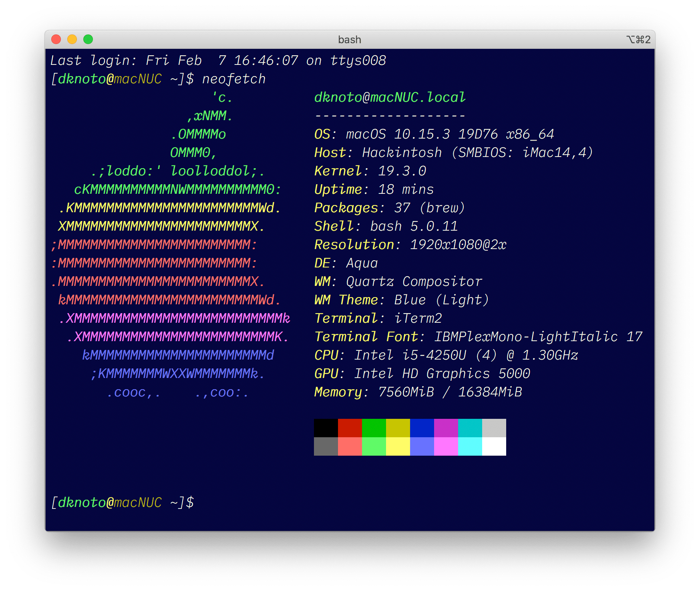Click the Terminal Font label

coord(366,337)
